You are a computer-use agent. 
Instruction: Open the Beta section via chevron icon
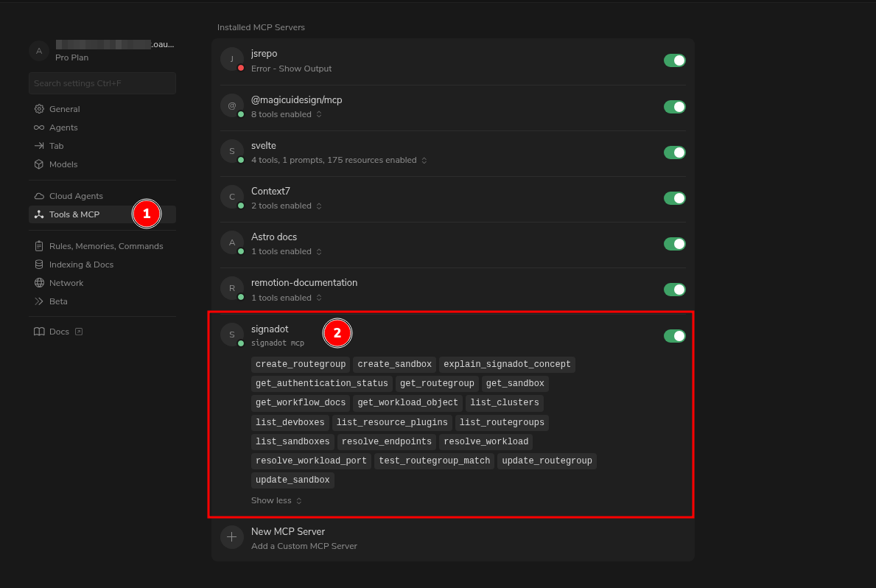pos(39,301)
